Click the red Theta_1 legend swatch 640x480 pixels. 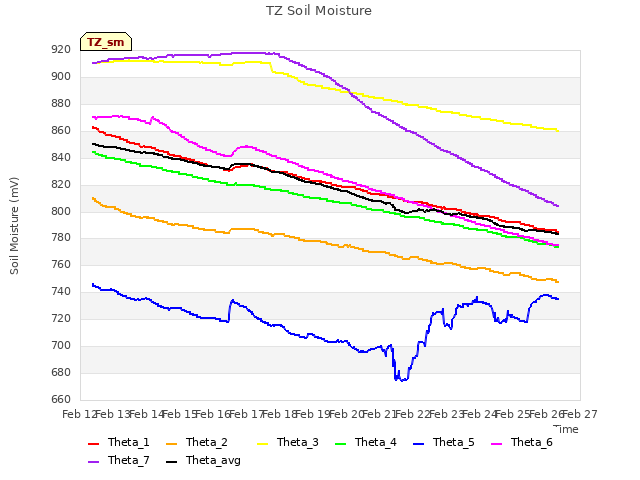93,444
